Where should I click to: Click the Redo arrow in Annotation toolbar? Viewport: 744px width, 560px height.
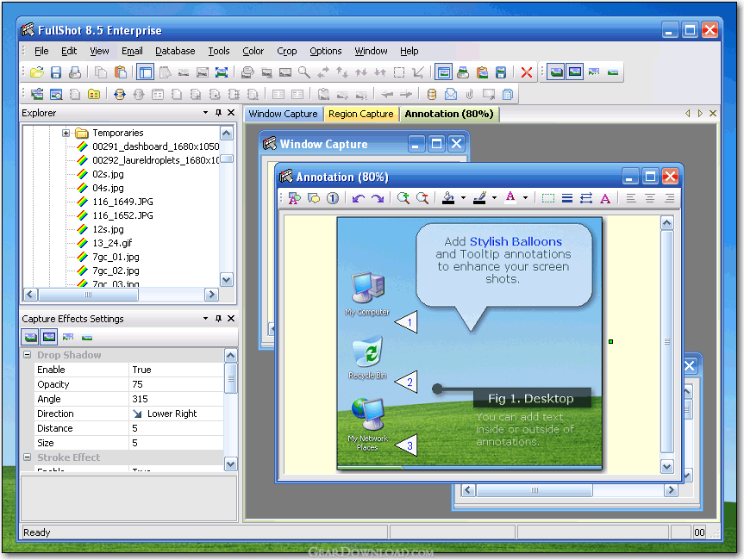(378, 198)
